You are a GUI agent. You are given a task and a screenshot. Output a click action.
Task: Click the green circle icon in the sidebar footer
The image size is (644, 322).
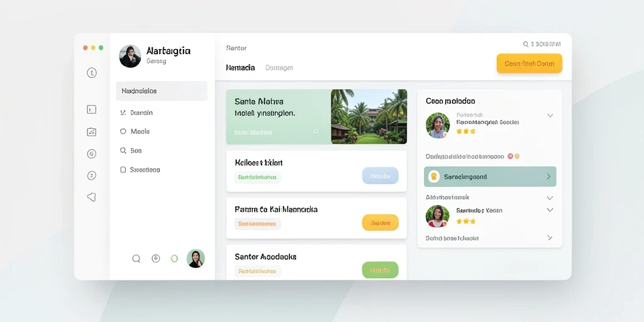pos(175,258)
